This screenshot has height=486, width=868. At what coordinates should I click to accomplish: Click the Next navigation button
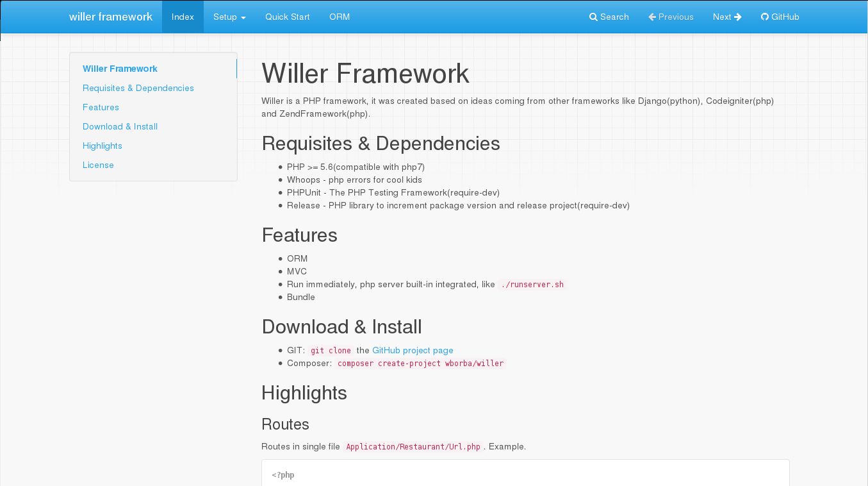coord(727,17)
